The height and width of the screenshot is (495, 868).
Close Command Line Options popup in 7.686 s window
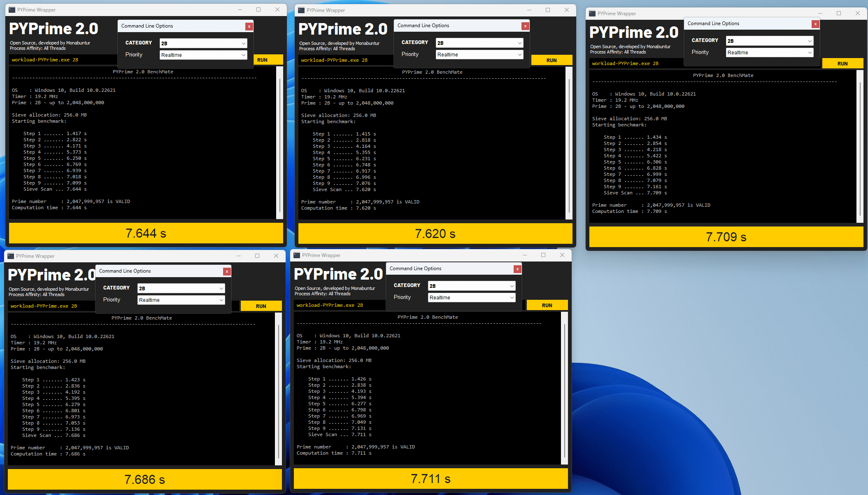click(227, 271)
